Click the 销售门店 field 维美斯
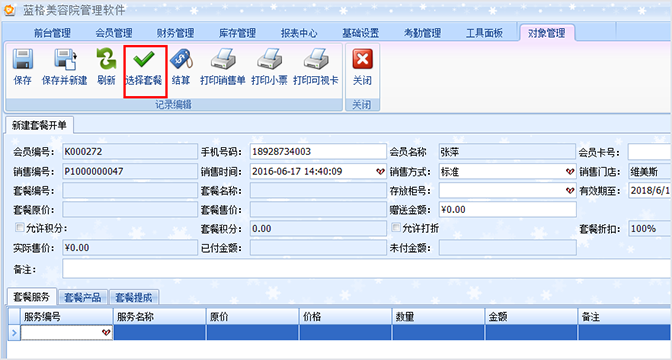 click(650, 171)
